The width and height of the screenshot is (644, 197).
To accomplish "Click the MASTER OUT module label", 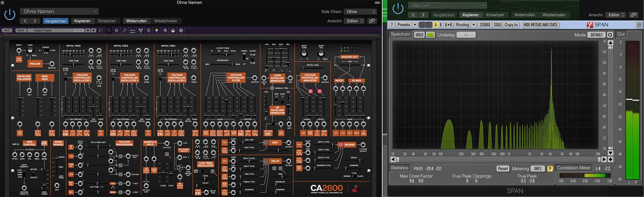I will tap(349, 57).
